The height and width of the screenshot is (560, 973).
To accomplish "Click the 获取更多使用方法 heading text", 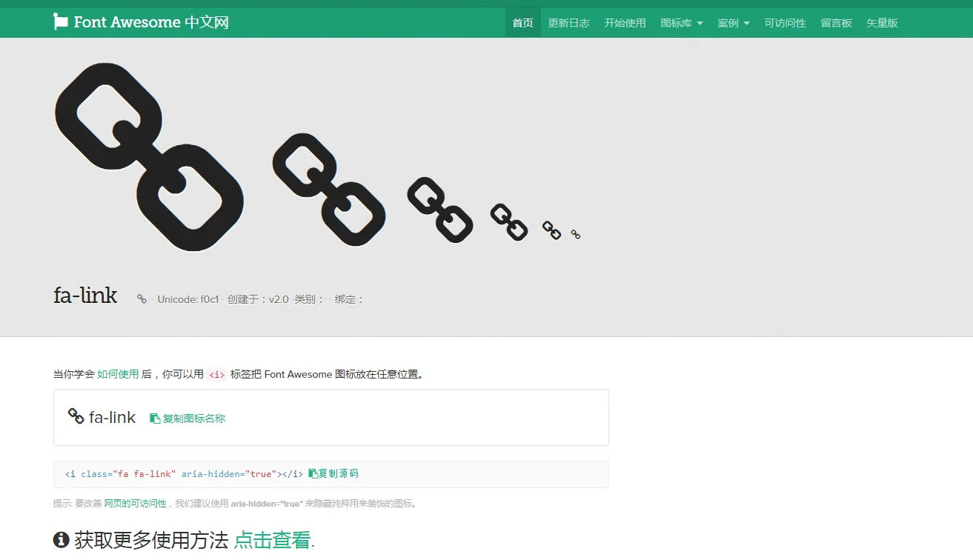I will (151, 540).
